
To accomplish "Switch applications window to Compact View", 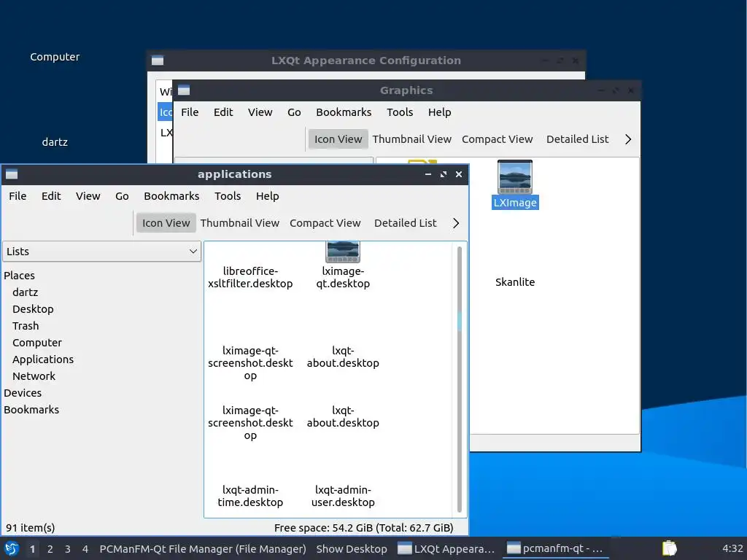I will (x=325, y=223).
